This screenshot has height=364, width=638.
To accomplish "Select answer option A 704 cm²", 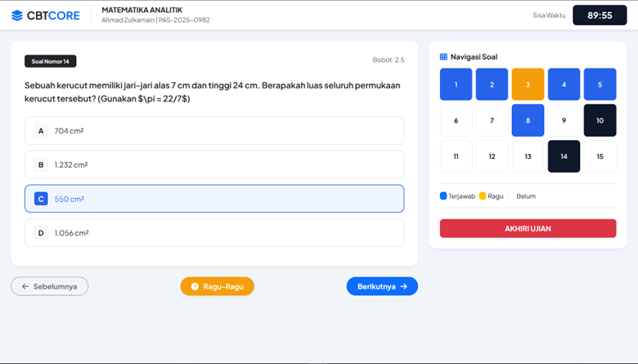I will 214,131.
